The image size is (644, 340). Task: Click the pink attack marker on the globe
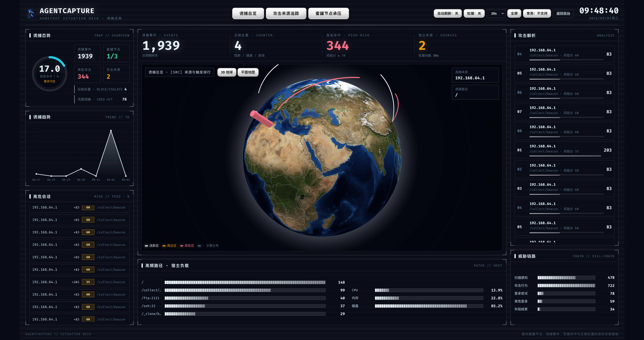click(261, 119)
